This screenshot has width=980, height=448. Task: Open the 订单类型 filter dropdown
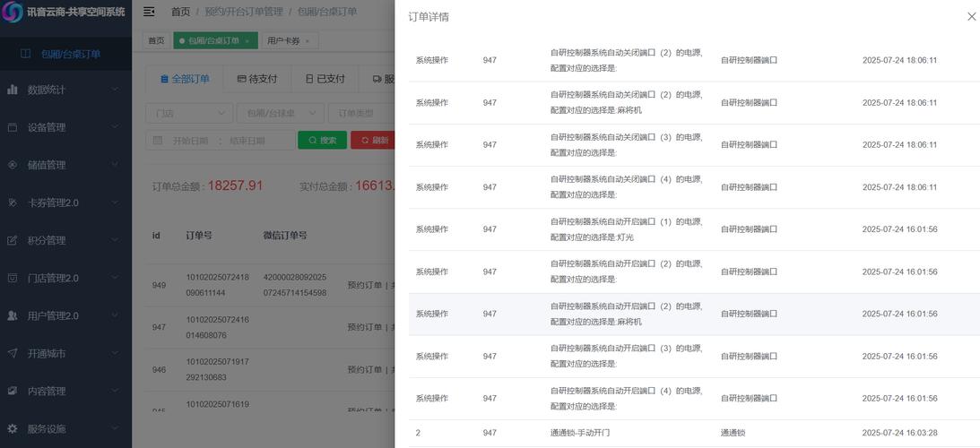click(362, 113)
